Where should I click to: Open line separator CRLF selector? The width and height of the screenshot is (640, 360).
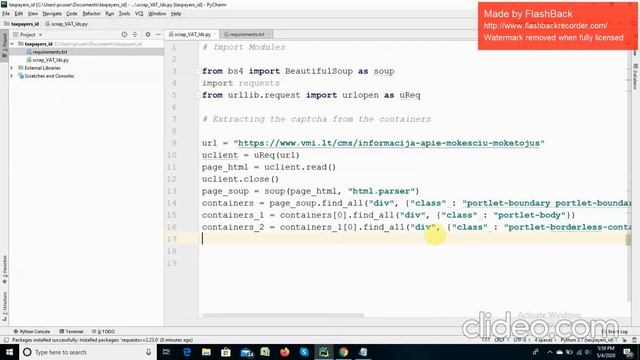500,340
